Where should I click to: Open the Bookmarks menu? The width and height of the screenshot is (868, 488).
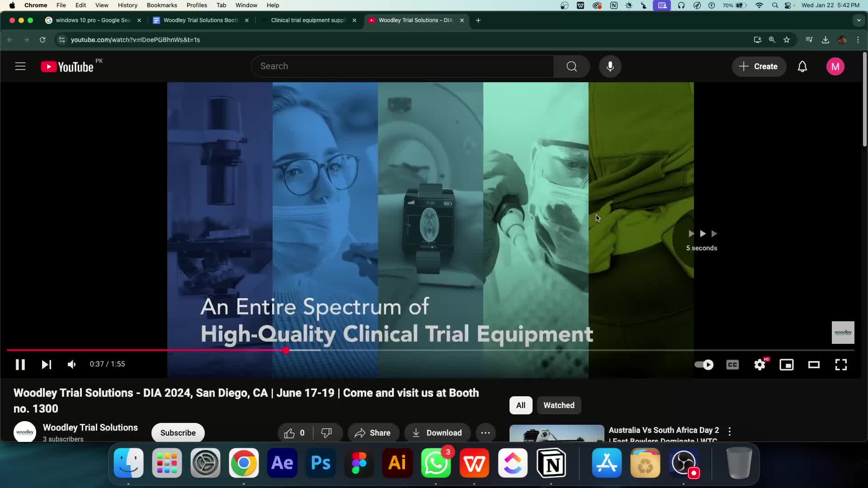pos(161,5)
